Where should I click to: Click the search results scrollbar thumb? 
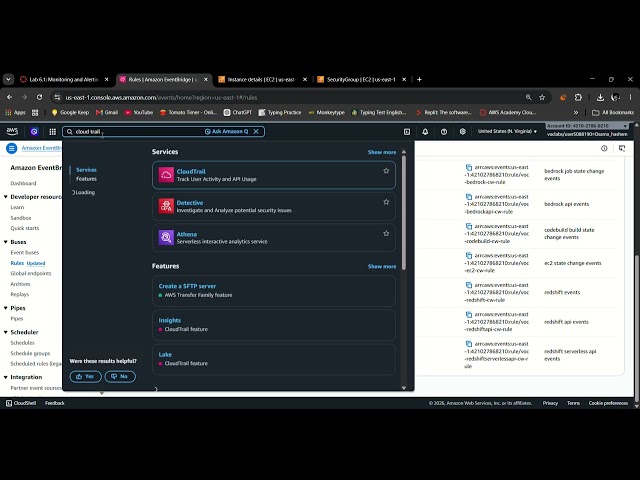click(404, 212)
